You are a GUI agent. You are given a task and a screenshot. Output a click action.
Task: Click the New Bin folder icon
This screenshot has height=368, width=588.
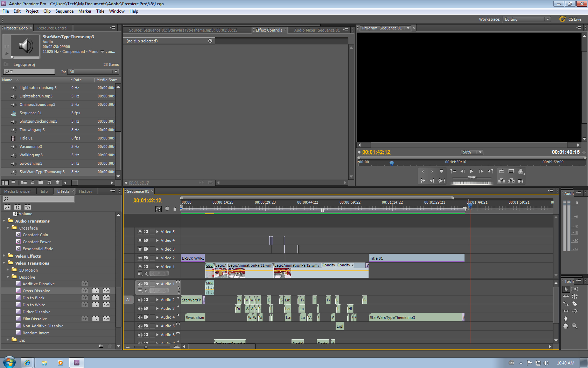click(x=41, y=183)
